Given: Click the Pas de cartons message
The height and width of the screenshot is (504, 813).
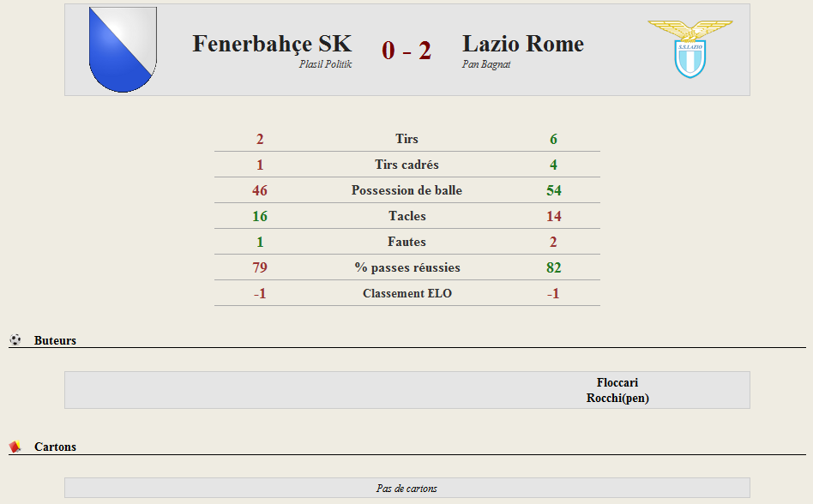Looking at the screenshot, I should click(407, 488).
